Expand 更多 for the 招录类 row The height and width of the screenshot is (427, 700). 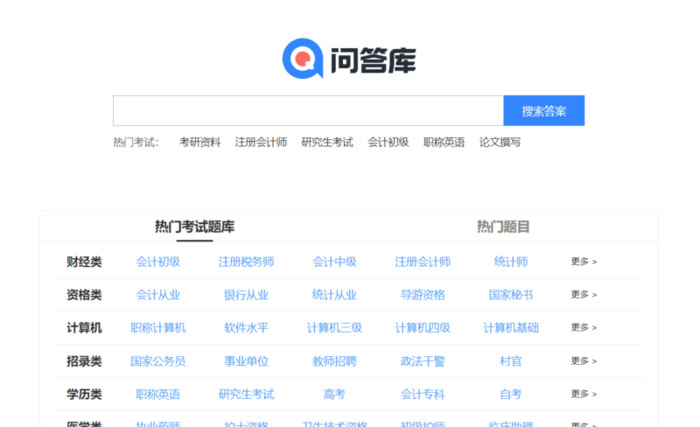pyautogui.click(x=584, y=361)
